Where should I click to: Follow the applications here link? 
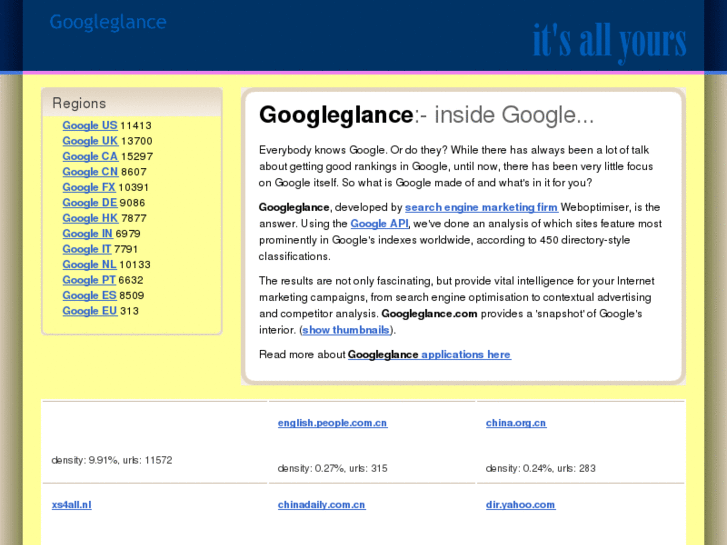(466, 354)
